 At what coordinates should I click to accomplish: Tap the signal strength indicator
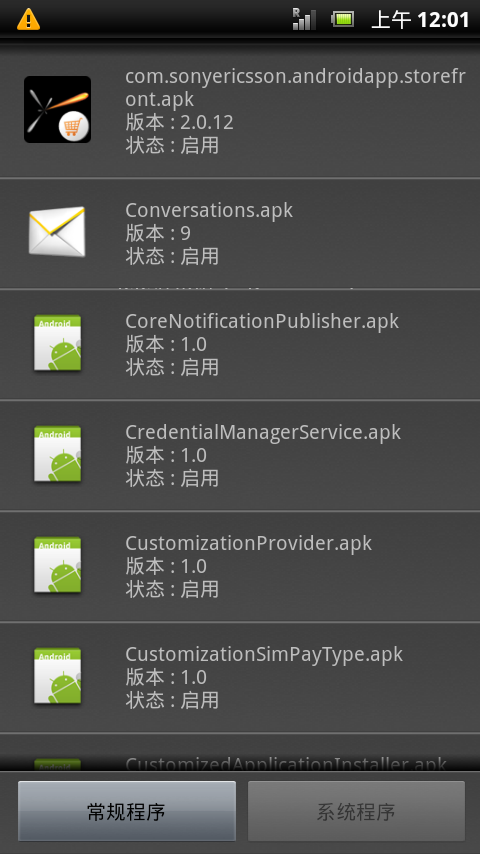point(303,19)
